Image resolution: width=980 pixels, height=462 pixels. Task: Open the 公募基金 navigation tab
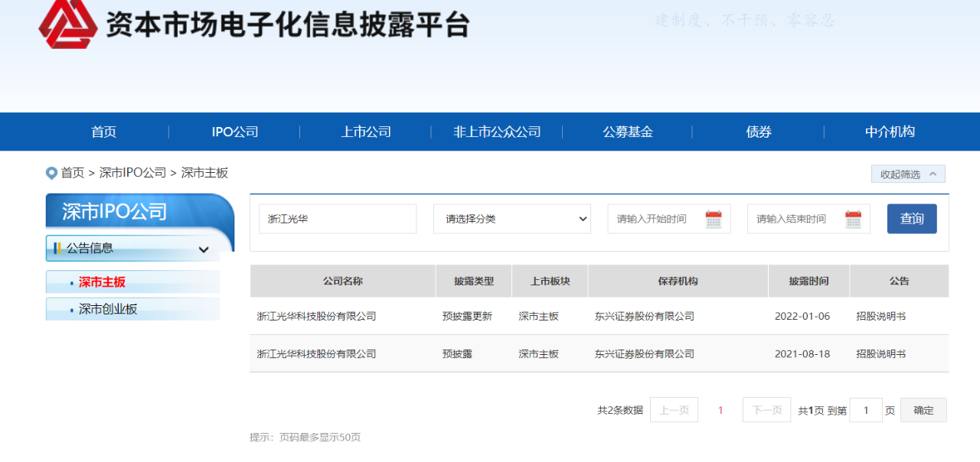[x=628, y=132]
